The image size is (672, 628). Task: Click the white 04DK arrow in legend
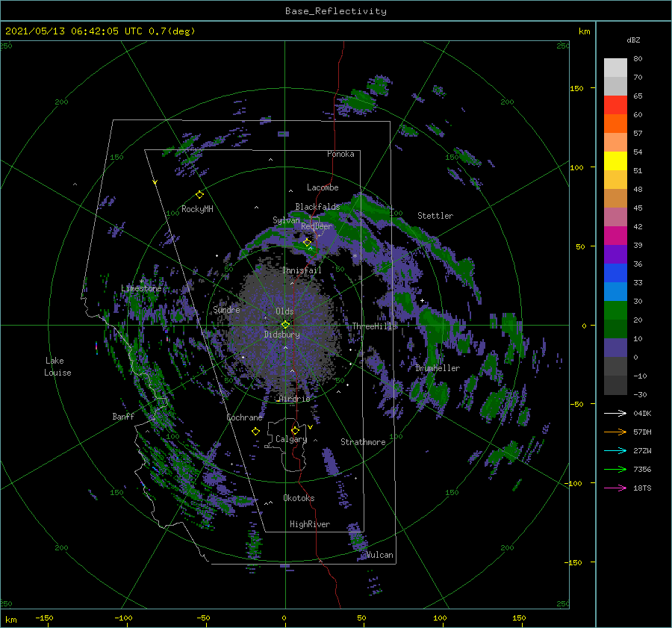(615, 413)
